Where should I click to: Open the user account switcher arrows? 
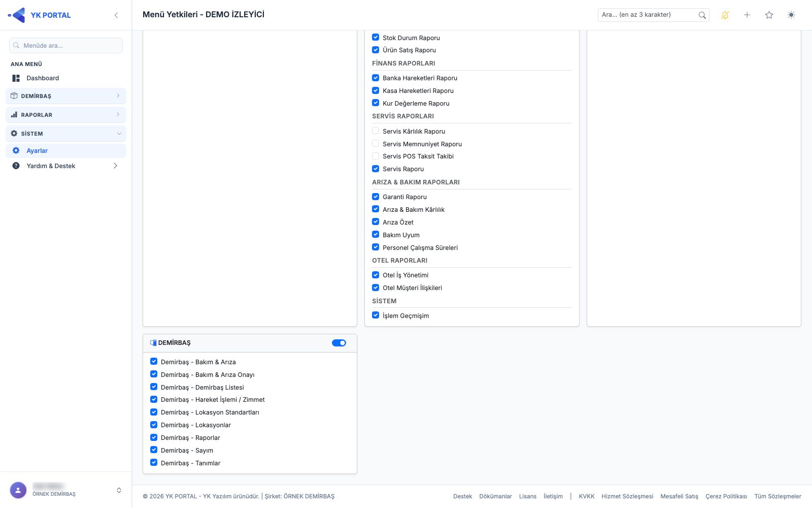[119, 490]
